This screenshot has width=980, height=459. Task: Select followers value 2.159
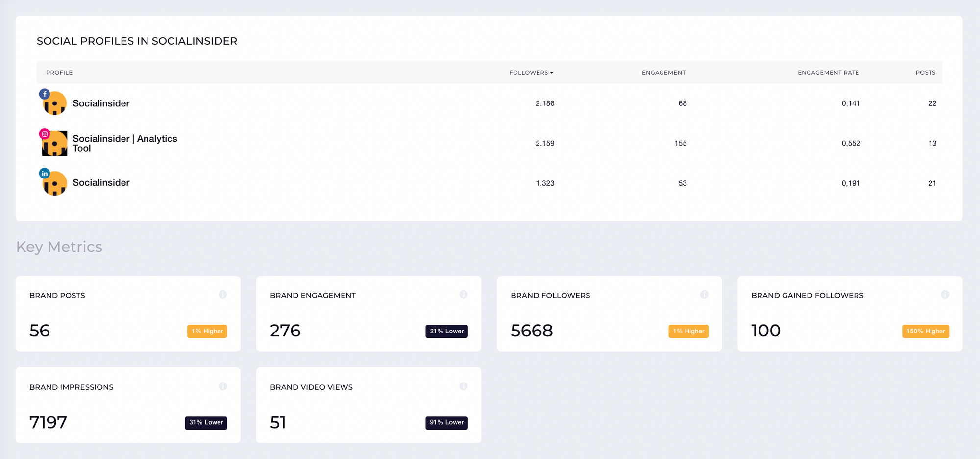click(x=545, y=144)
